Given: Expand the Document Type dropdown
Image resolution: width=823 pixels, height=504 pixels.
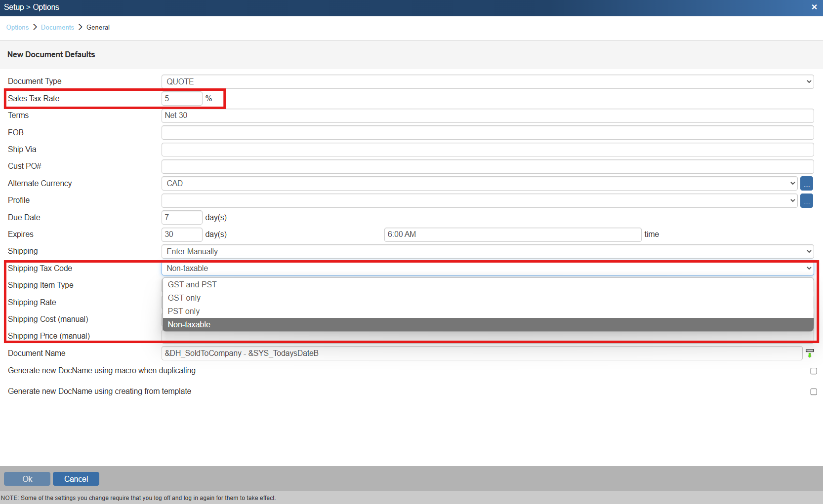Looking at the screenshot, I should [487, 82].
